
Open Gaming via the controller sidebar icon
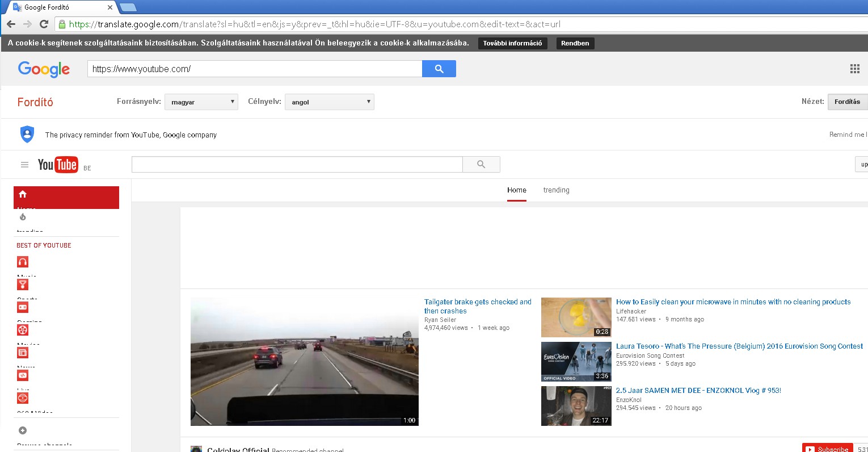tap(23, 307)
